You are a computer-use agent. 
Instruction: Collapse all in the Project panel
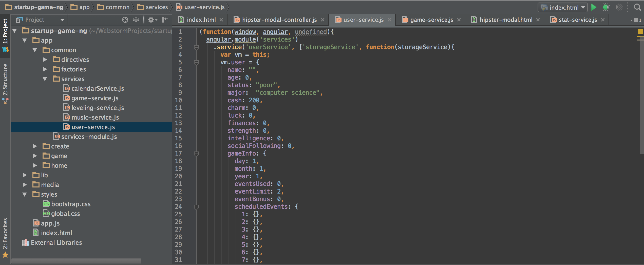tap(136, 20)
